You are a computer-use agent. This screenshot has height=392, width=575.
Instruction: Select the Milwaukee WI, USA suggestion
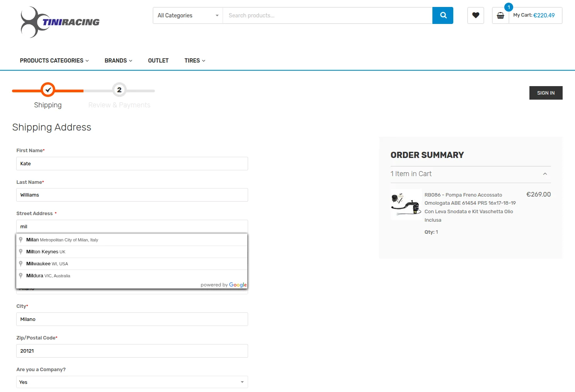pos(132,264)
